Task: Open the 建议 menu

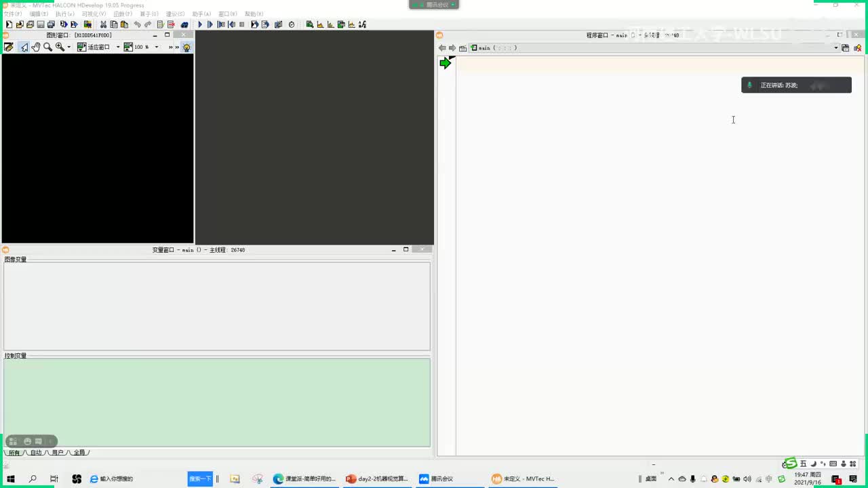Action: click(175, 14)
